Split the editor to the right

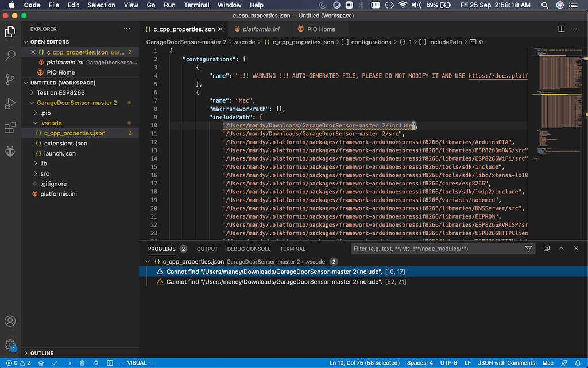562,29
